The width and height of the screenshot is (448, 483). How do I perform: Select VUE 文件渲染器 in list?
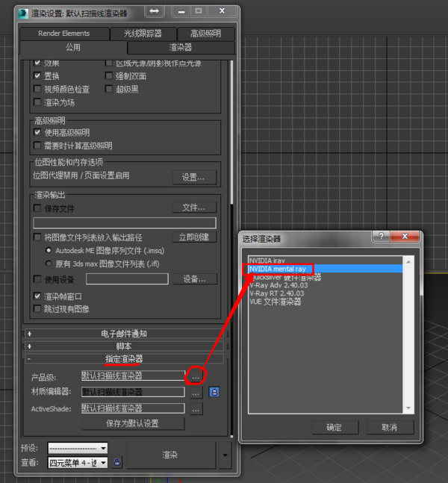tap(326, 302)
